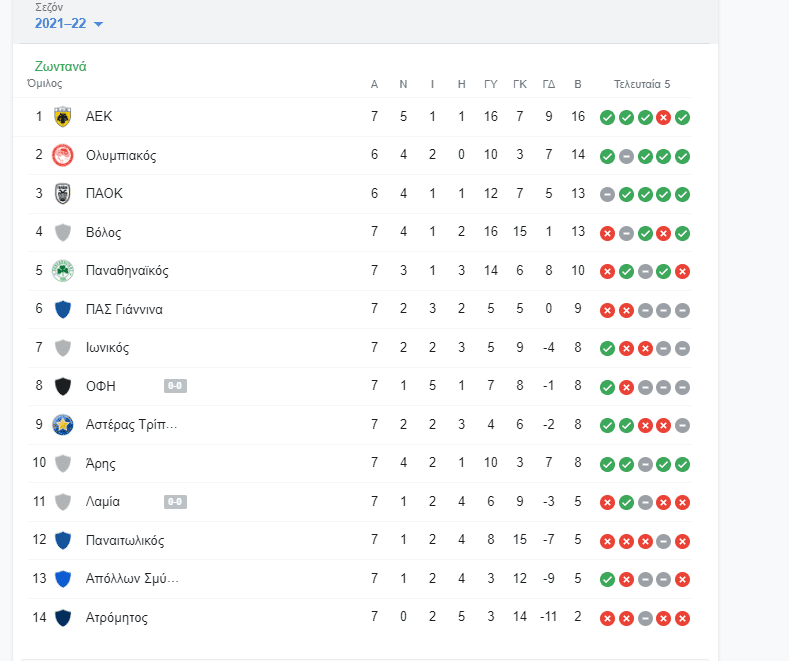Viewport: 789px width, 661px height.
Task: Click the Ζωντανά live label
Action: 60,66
